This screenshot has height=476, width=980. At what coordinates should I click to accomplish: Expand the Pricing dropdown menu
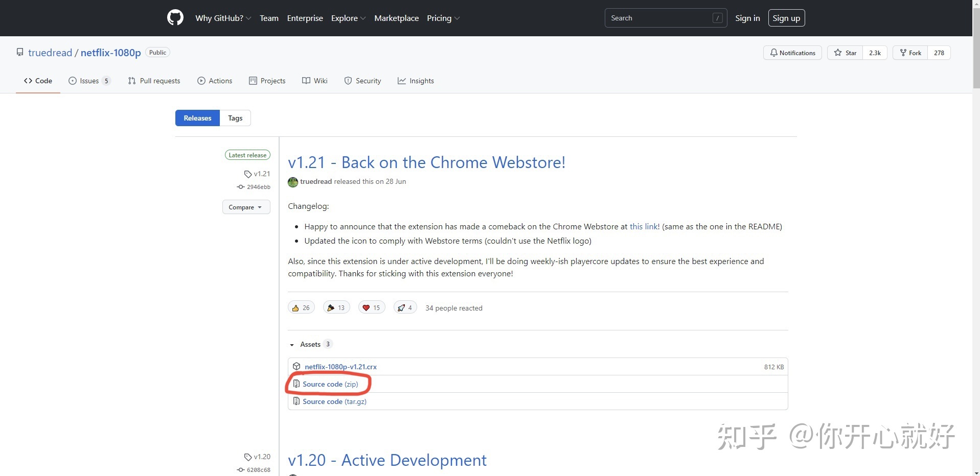pyautogui.click(x=443, y=18)
